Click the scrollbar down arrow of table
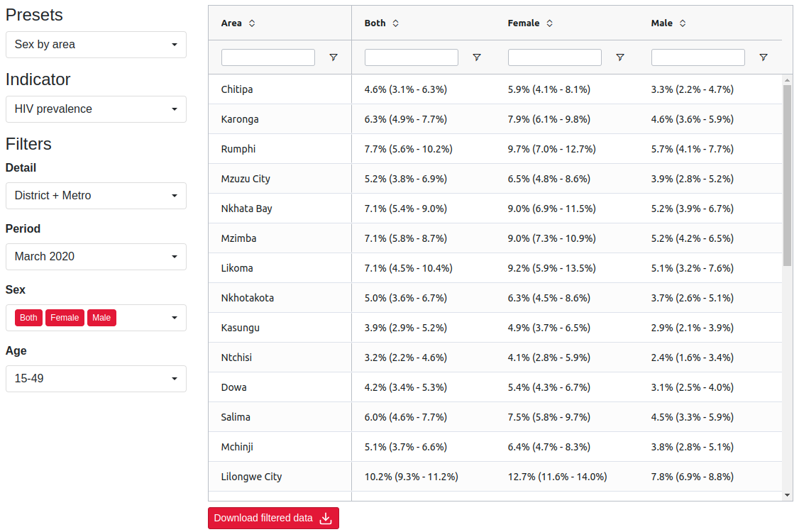This screenshot has width=799, height=532. tap(787, 495)
